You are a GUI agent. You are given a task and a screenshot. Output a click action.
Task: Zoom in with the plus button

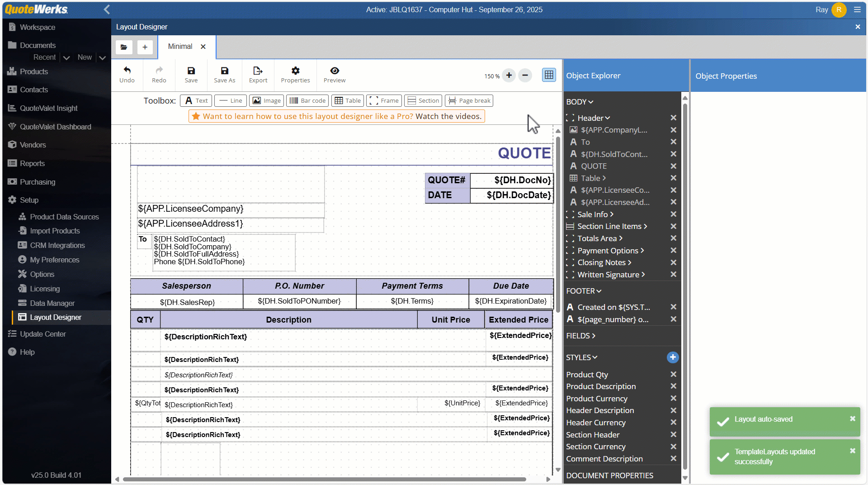click(509, 75)
